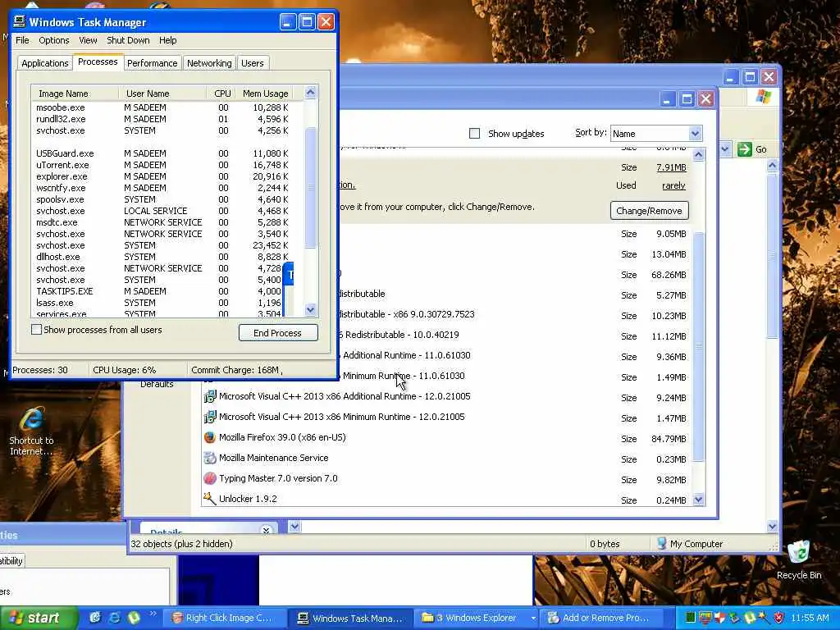Open the Windows Explorer taskbar group arrow
This screenshot has width=840, height=630.
coord(533,619)
